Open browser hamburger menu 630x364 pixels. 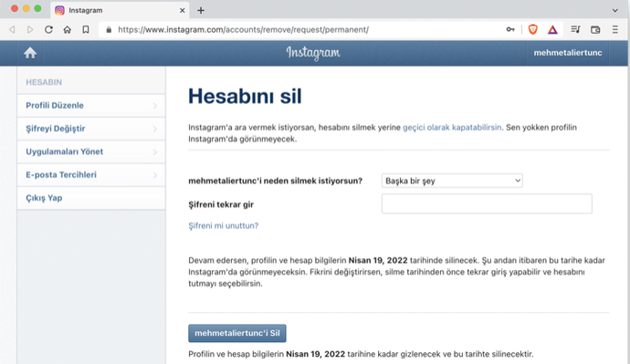pyautogui.click(x=615, y=30)
